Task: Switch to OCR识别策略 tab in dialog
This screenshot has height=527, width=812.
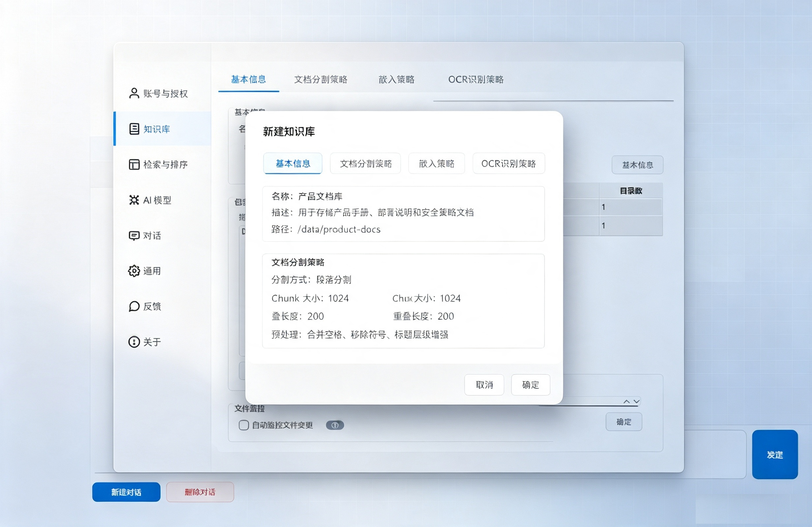Action: click(509, 163)
